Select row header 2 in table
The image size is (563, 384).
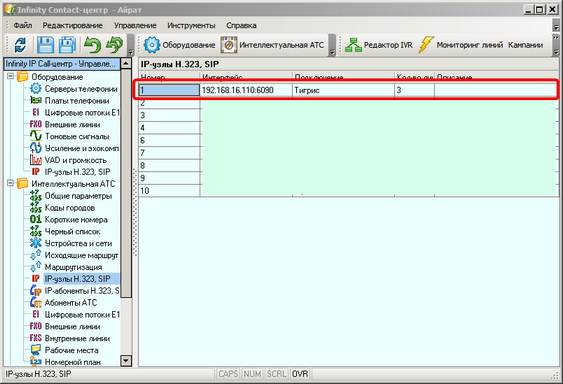click(169, 103)
